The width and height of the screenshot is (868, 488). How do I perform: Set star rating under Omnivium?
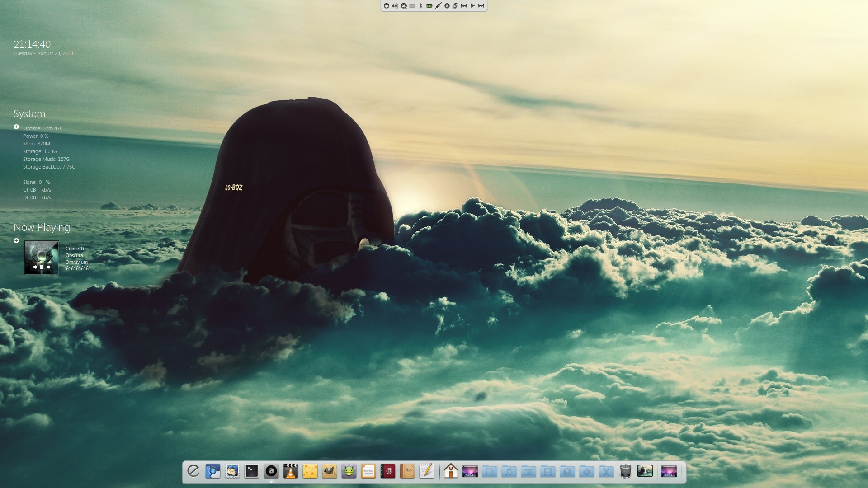coord(78,268)
